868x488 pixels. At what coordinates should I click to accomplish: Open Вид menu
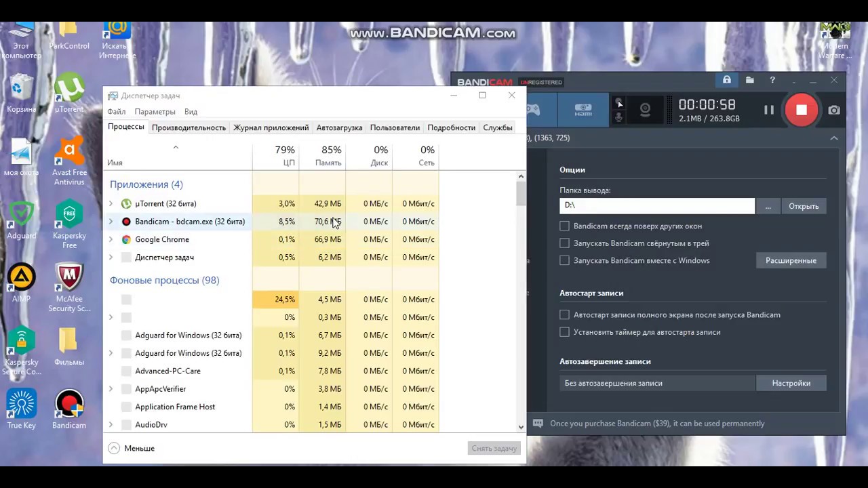pos(191,111)
